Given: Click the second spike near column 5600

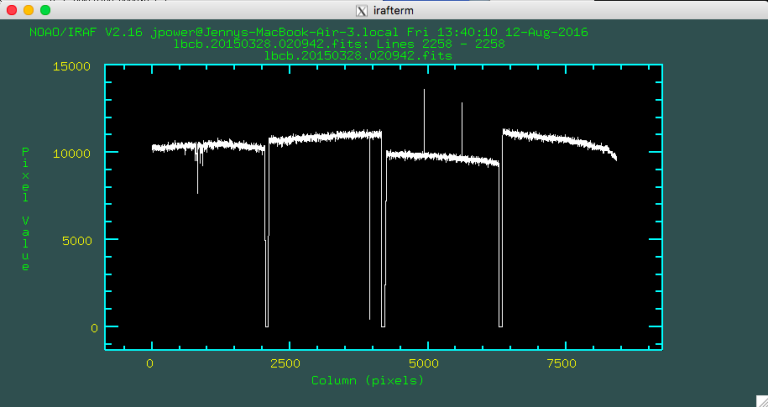Looking at the screenshot, I should [461, 129].
